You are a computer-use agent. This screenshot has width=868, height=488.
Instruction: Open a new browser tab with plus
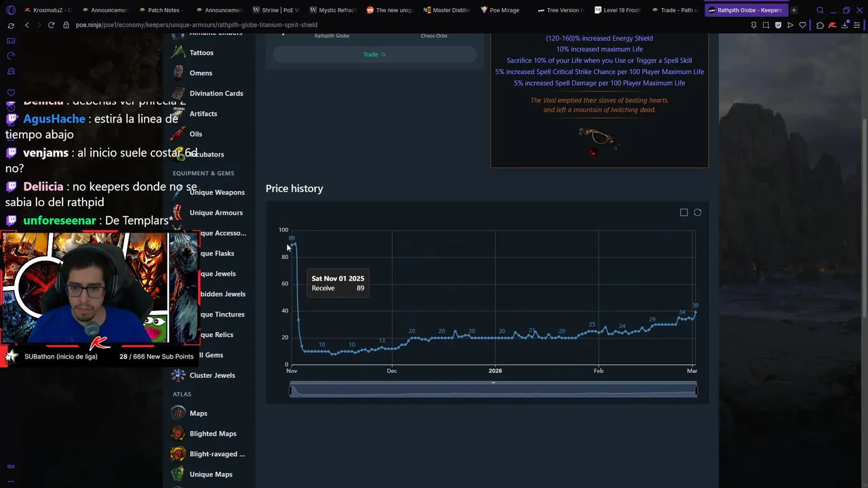pos(794,10)
